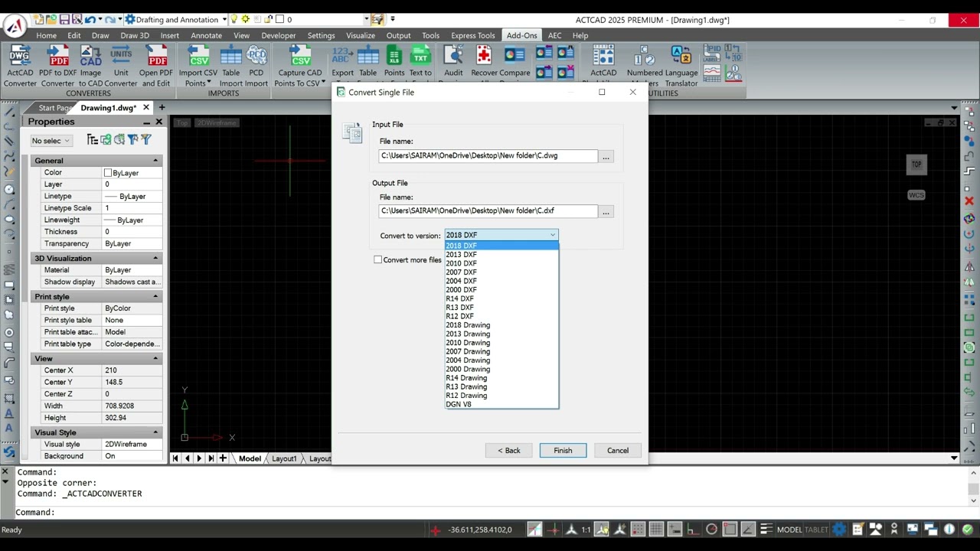Open the ActCAD Converter tool
Image resolution: width=980 pixels, height=551 pixels.
click(20, 66)
